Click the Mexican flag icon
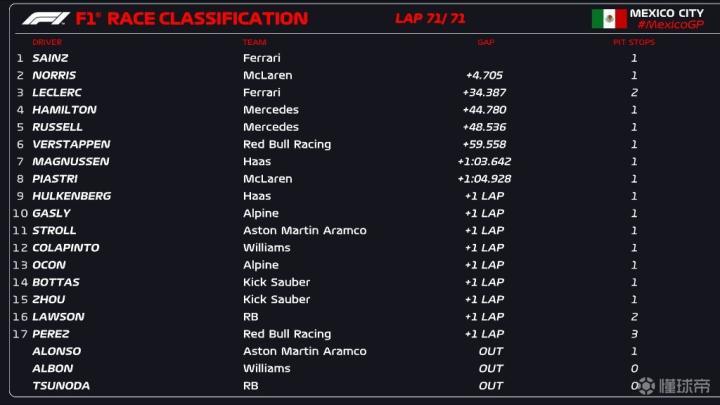This screenshot has width=720, height=405. (608, 18)
